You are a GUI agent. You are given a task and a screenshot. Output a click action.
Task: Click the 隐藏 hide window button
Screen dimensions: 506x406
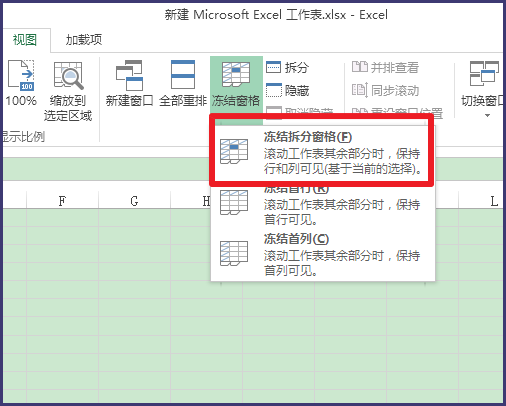[x=288, y=90]
